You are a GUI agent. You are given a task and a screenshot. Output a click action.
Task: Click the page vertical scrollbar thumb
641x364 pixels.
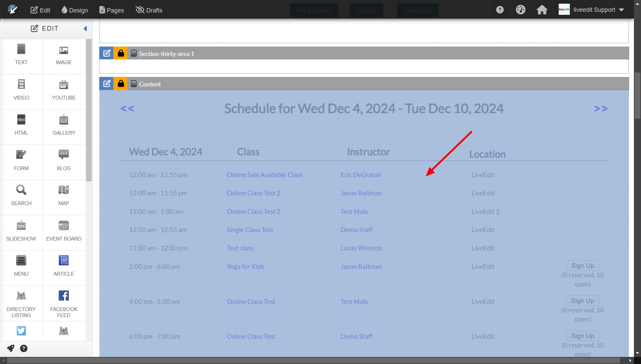click(x=637, y=95)
